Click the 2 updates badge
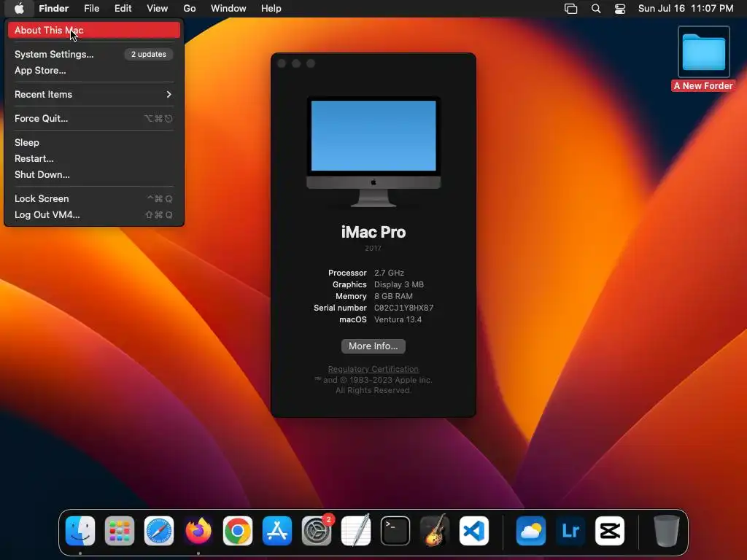Image resolution: width=747 pixels, height=560 pixels. (x=149, y=54)
